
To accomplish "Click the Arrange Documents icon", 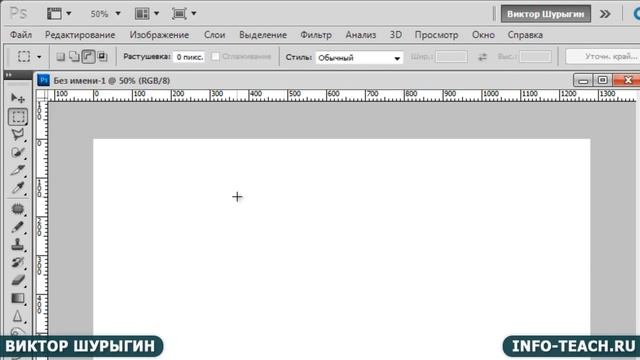I will coord(142,13).
